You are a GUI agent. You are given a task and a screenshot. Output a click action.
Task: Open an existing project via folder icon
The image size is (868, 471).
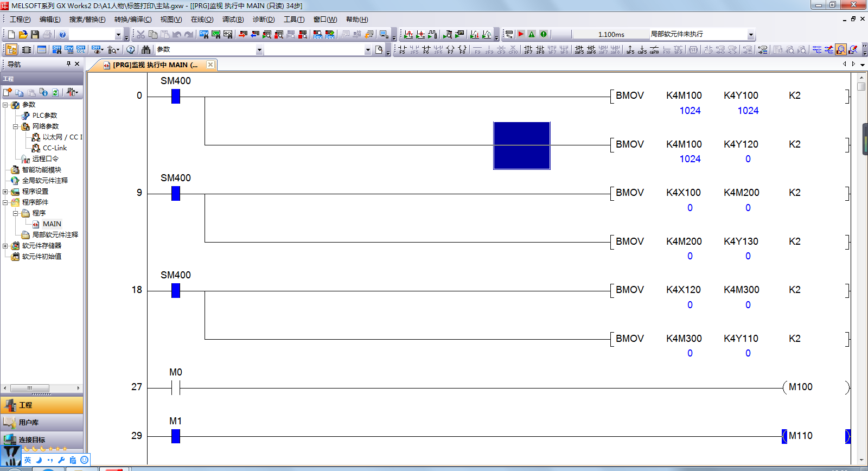click(x=23, y=34)
